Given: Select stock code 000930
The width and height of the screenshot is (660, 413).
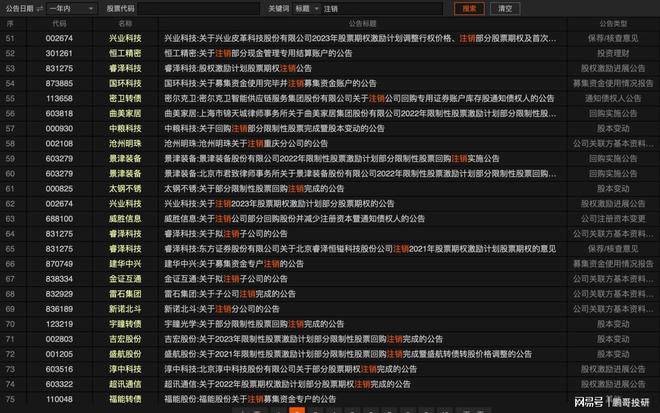Looking at the screenshot, I should pyautogui.click(x=59, y=128).
